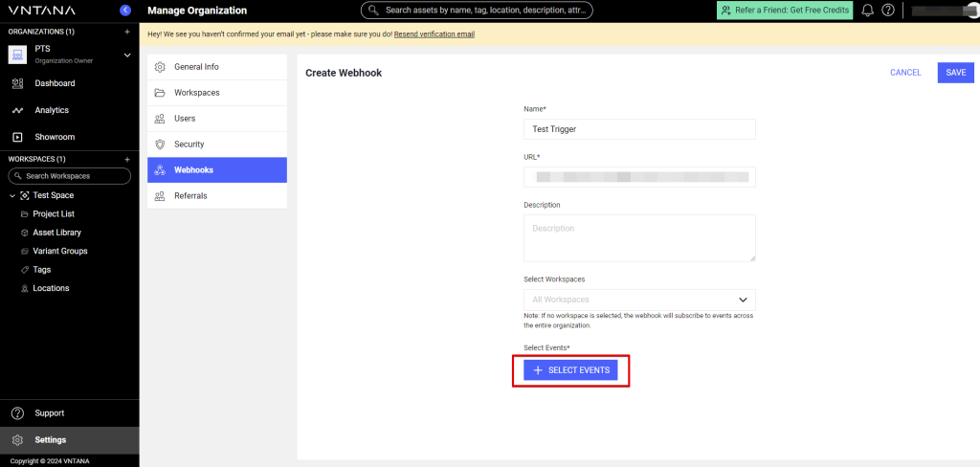The height and width of the screenshot is (467, 980).
Task: Click the Save button
Action: point(955,73)
